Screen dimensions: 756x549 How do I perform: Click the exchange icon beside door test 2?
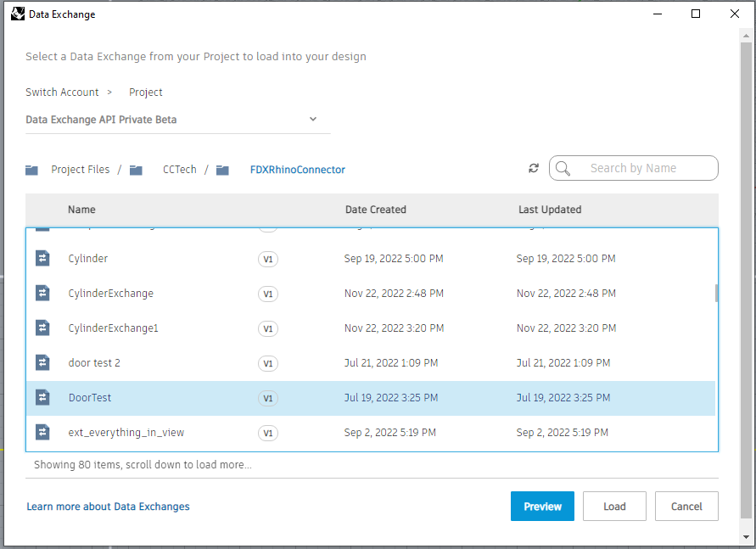42,363
